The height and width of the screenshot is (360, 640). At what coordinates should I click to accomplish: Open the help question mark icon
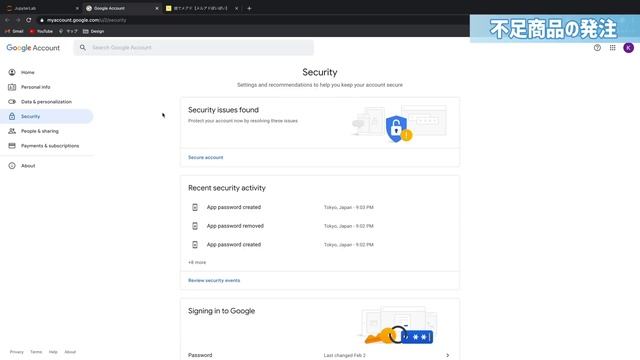pyautogui.click(x=597, y=48)
